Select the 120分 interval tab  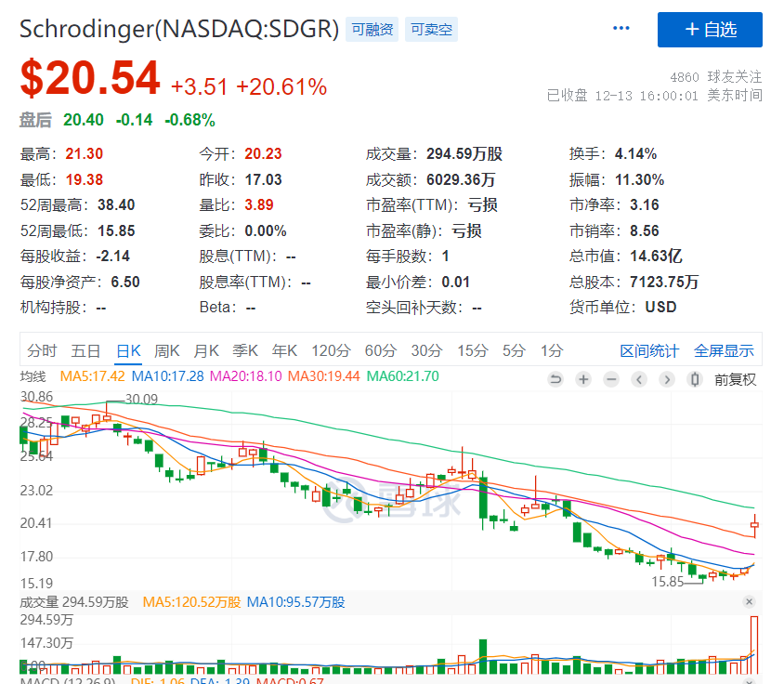[x=331, y=350]
